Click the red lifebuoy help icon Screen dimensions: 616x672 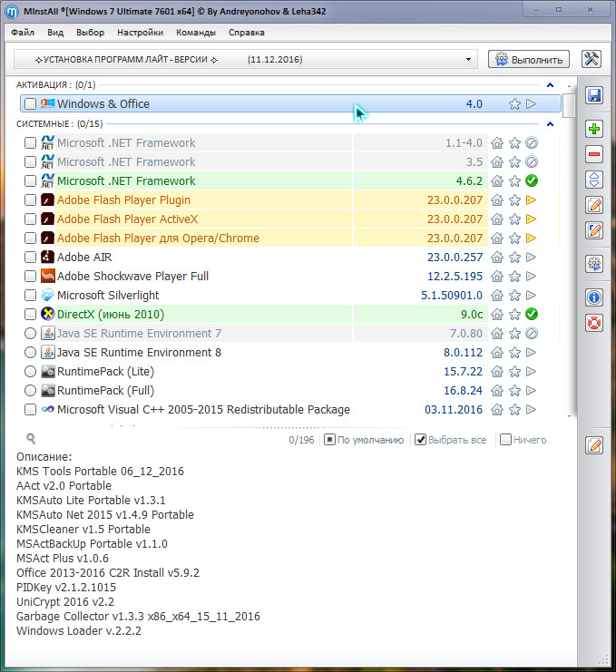(x=594, y=323)
